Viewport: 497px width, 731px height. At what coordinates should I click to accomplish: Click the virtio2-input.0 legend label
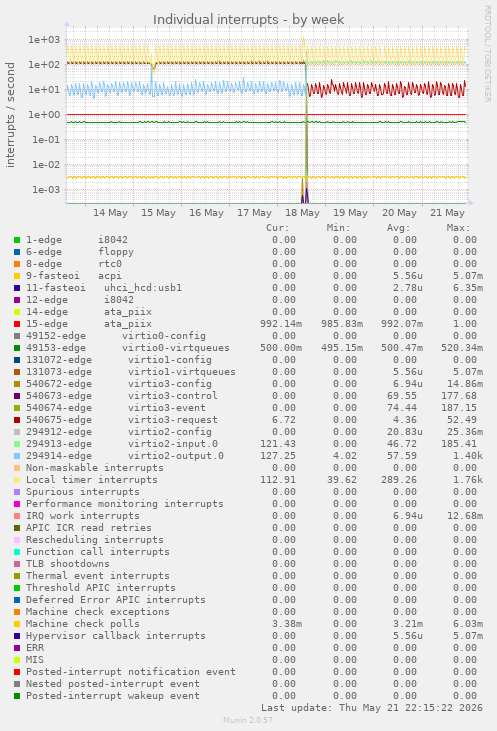[173, 444]
